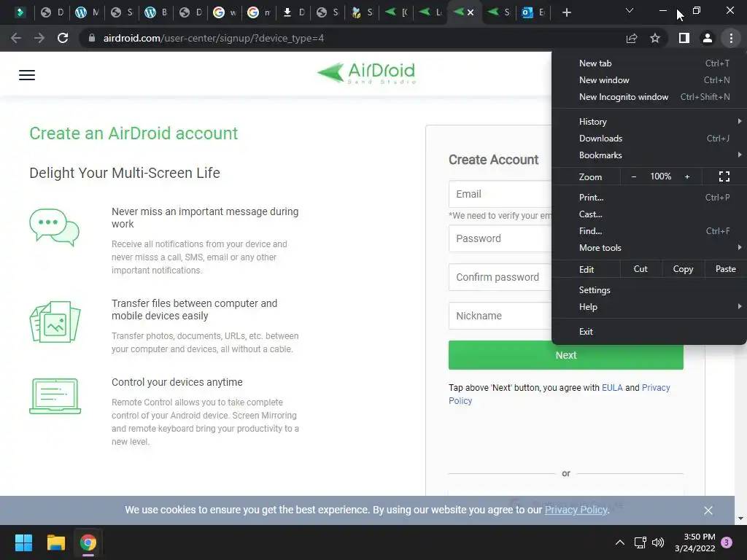View site security lock info
The image size is (747, 560).
coord(92,38)
